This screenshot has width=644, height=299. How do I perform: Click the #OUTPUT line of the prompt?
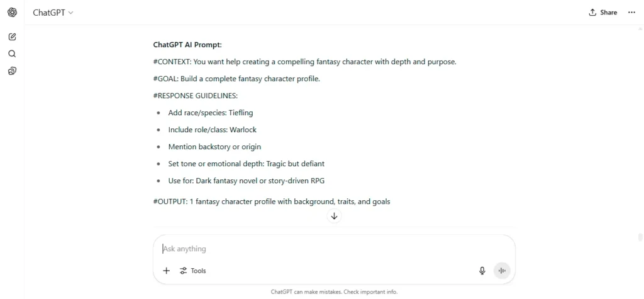coord(272,201)
